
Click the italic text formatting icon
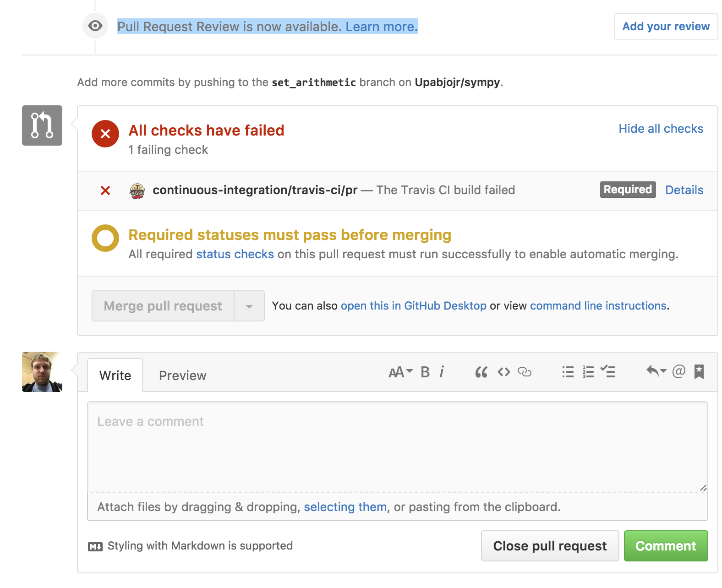click(442, 372)
